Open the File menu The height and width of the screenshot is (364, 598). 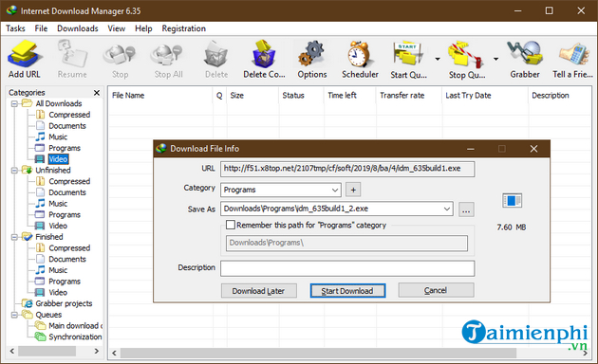41,28
